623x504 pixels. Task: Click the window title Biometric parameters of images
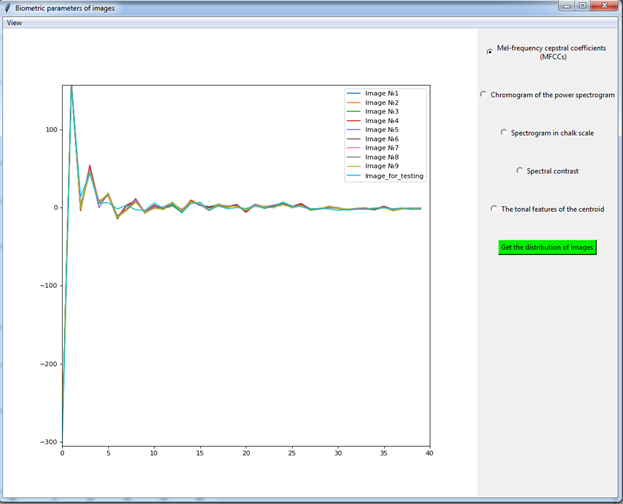pyautogui.click(x=65, y=8)
